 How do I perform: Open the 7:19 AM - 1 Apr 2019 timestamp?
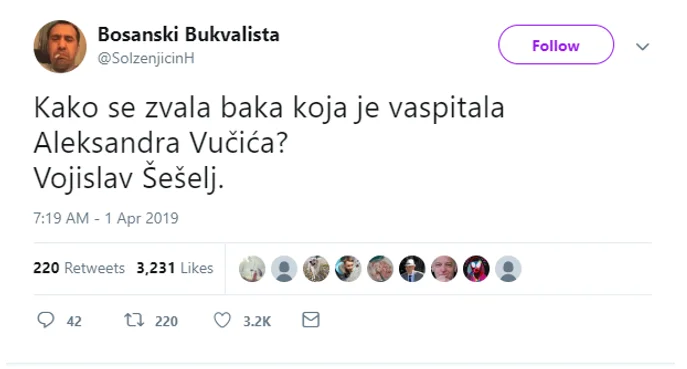click(x=106, y=218)
